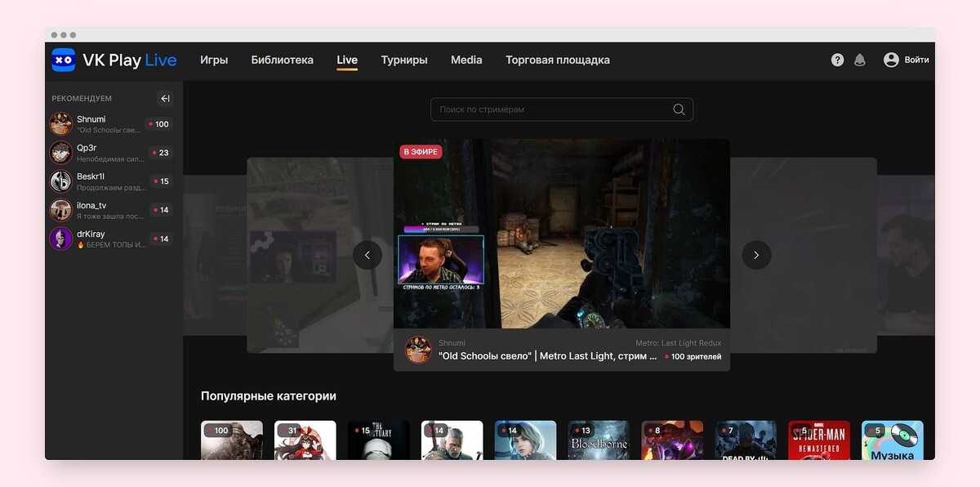Open the category tile with 31 viewers

pyautogui.click(x=305, y=440)
